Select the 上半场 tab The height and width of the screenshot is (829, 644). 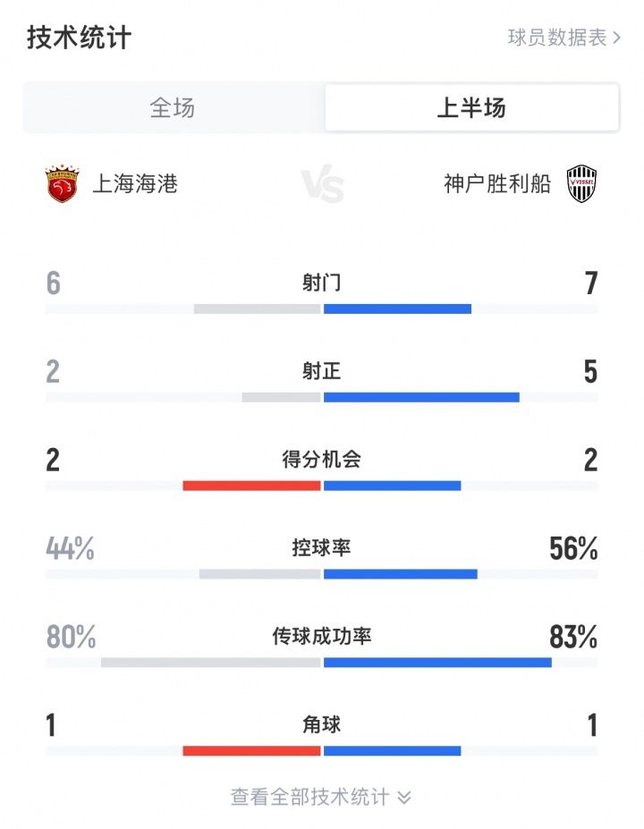471,108
